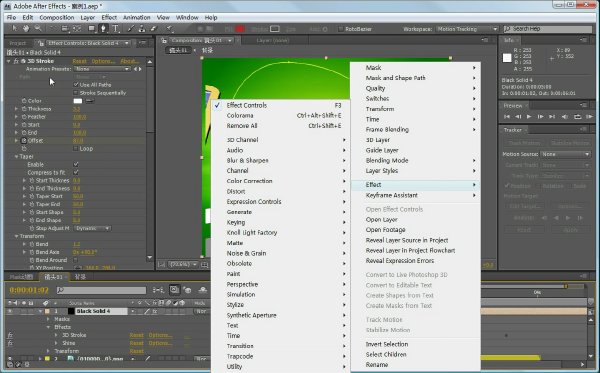Toggle loop option in Preview panel
This screenshot has height=373, width=600.
(x=577, y=116)
